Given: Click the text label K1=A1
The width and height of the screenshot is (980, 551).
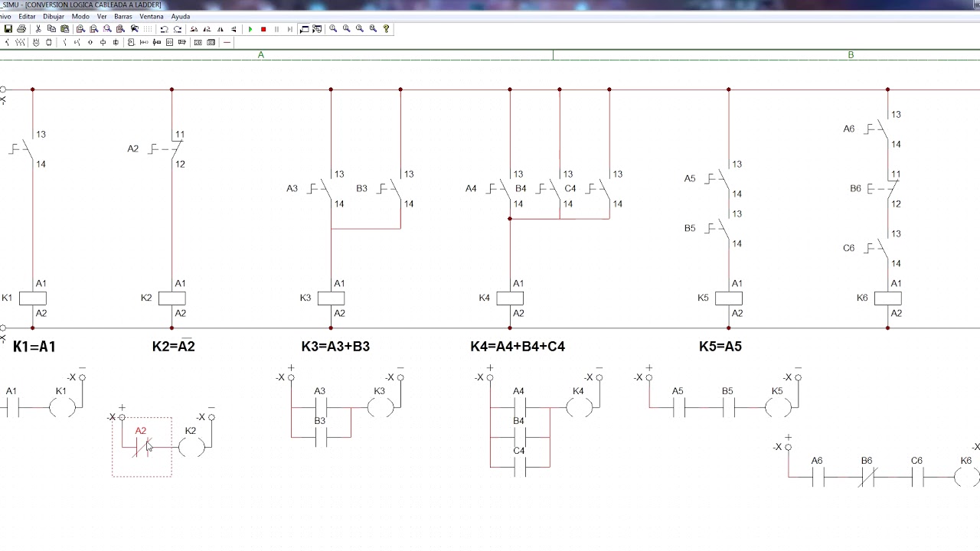Looking at the screenshot, I should [x=34, y=347].
